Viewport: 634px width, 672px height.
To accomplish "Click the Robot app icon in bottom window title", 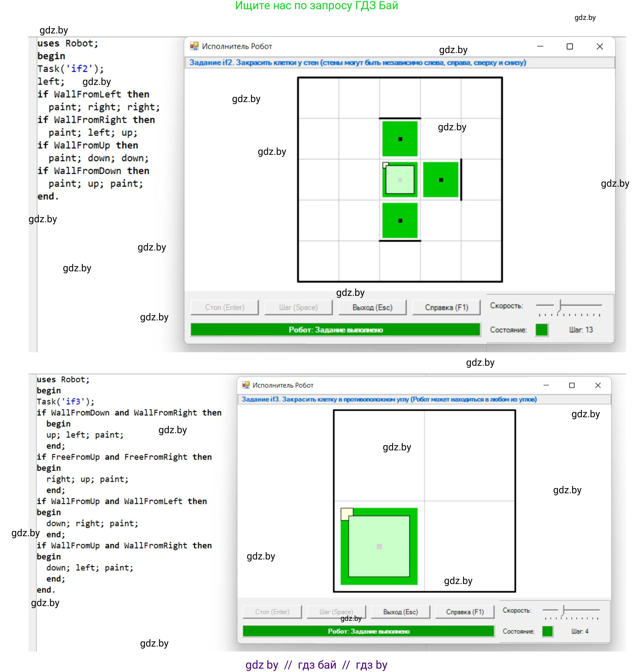I will click(x=246, y=385).
